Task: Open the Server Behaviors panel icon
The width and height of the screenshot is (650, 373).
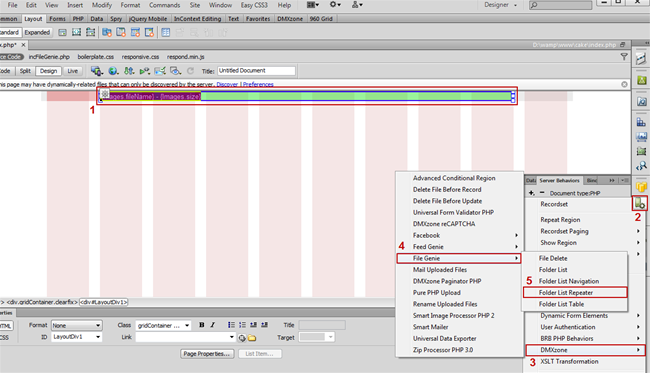Action: (x=640, y=203)
